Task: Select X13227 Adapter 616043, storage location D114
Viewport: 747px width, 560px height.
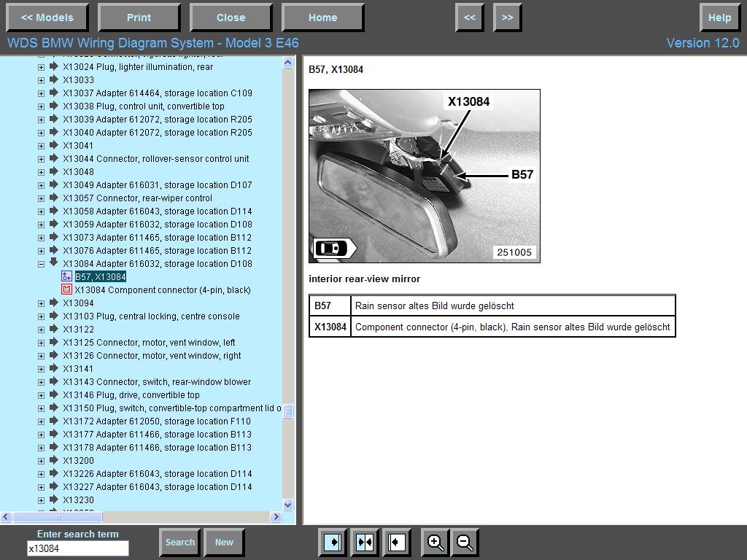Action: coord(158,486)
